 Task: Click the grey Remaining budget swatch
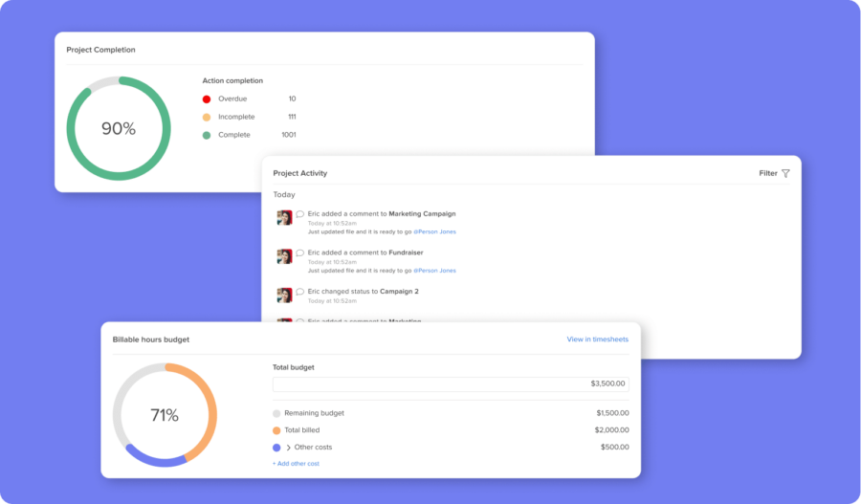coord(277,413)
